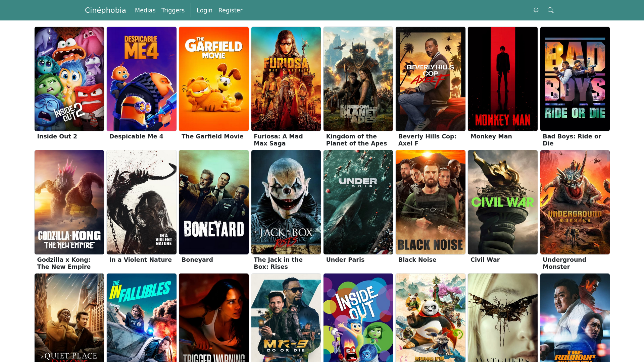Viewport: 644px width, 362px height.
Task: Open The Infallibles poster
Action: click(142, 318)
